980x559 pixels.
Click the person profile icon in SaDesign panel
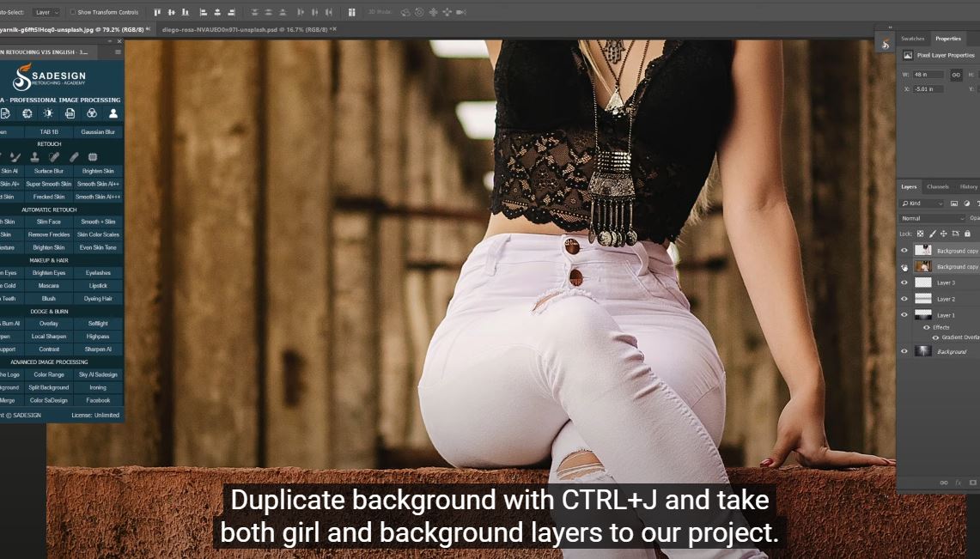113,113
